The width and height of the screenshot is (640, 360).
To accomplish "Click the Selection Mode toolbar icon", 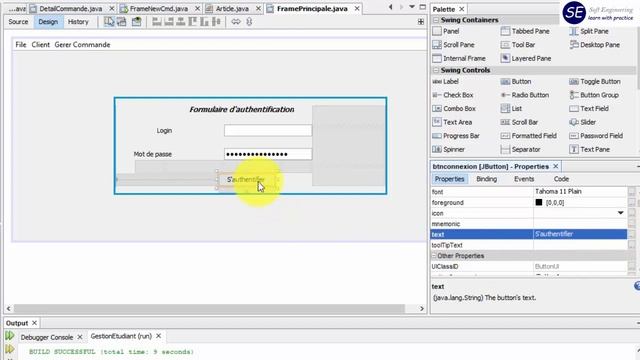I will (109, 22).
